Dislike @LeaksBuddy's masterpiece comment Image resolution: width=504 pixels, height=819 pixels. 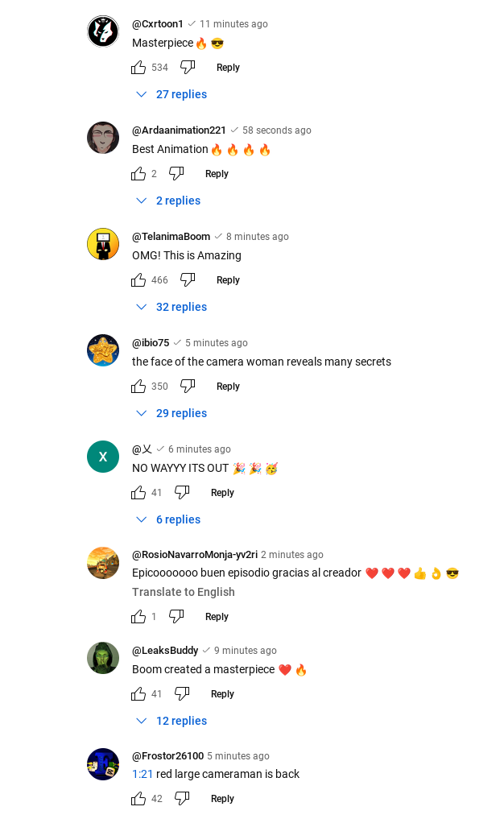click(182, 694)
